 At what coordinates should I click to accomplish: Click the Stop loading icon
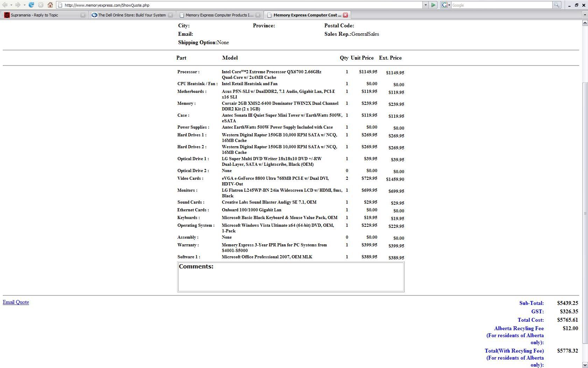pos(41,5)
